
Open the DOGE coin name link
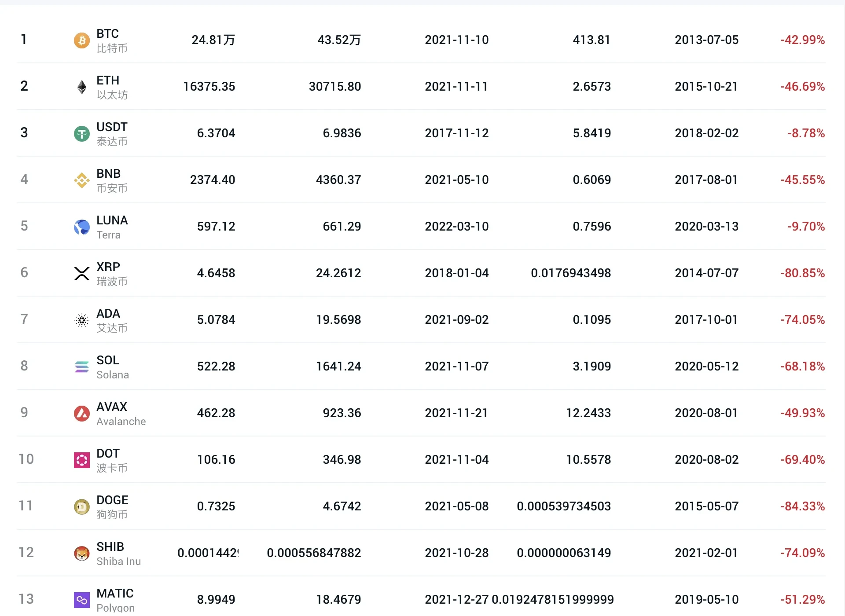point(112,500)
